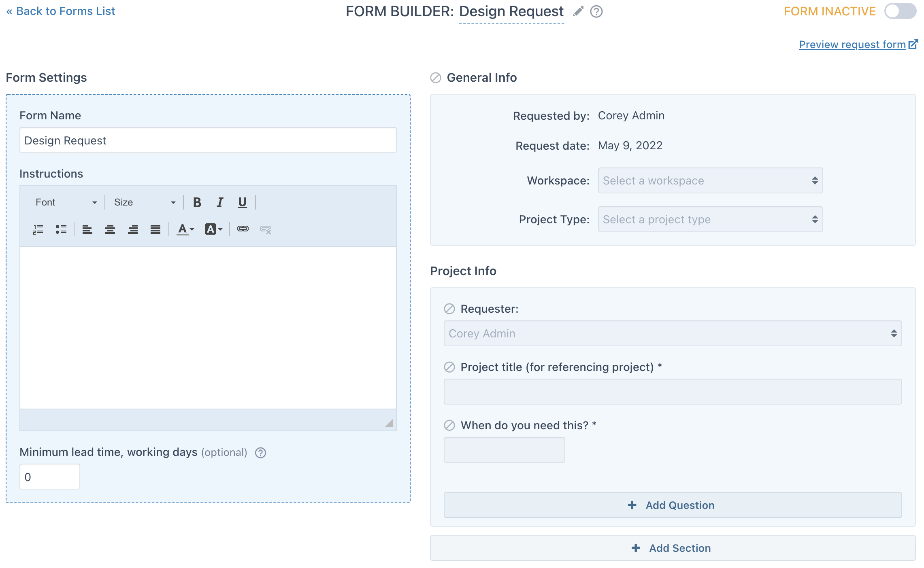This screenshot has width=924, height=568.
Task: Disable the General Info section
Action: (x=435, y=78)
